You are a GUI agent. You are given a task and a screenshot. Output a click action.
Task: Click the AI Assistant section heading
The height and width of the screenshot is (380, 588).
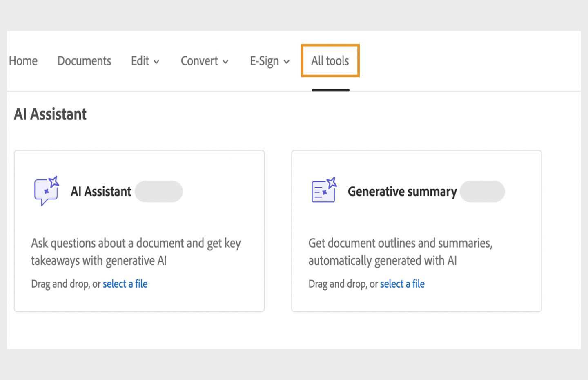(x=50, y=114)
